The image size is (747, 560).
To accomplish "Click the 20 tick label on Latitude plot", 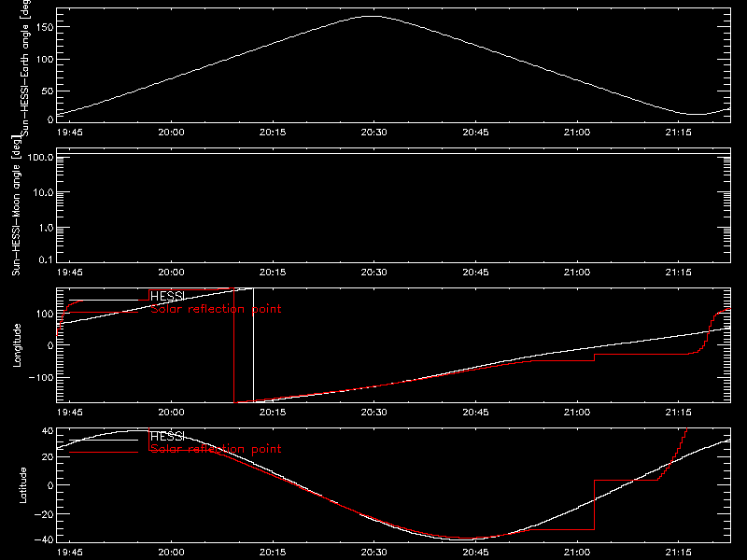I will (x=48, y=457).
